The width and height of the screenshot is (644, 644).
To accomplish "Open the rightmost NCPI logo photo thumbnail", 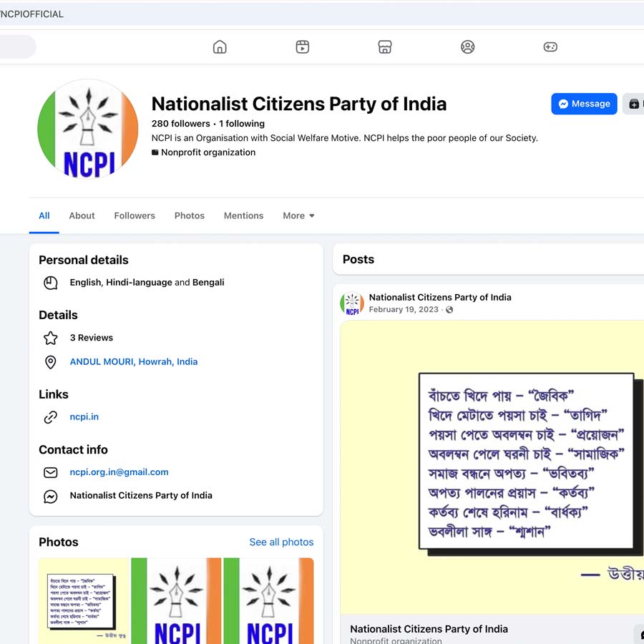I will tap(268, 601).
